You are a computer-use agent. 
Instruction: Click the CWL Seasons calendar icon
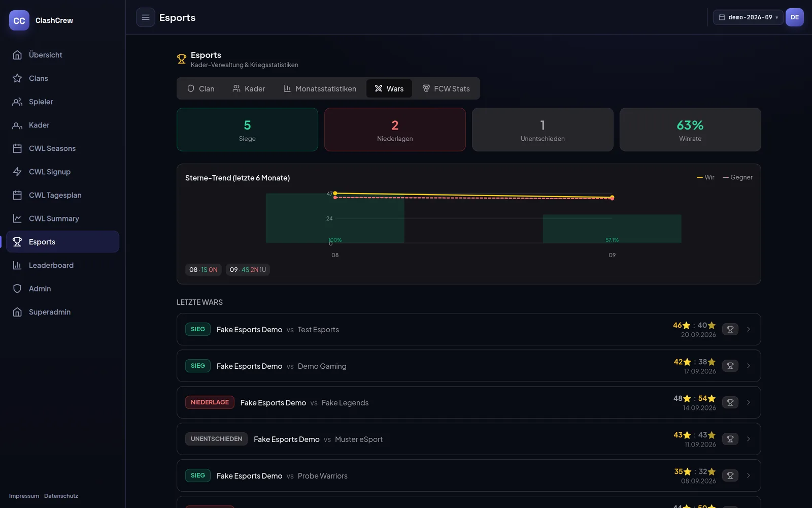17,148
